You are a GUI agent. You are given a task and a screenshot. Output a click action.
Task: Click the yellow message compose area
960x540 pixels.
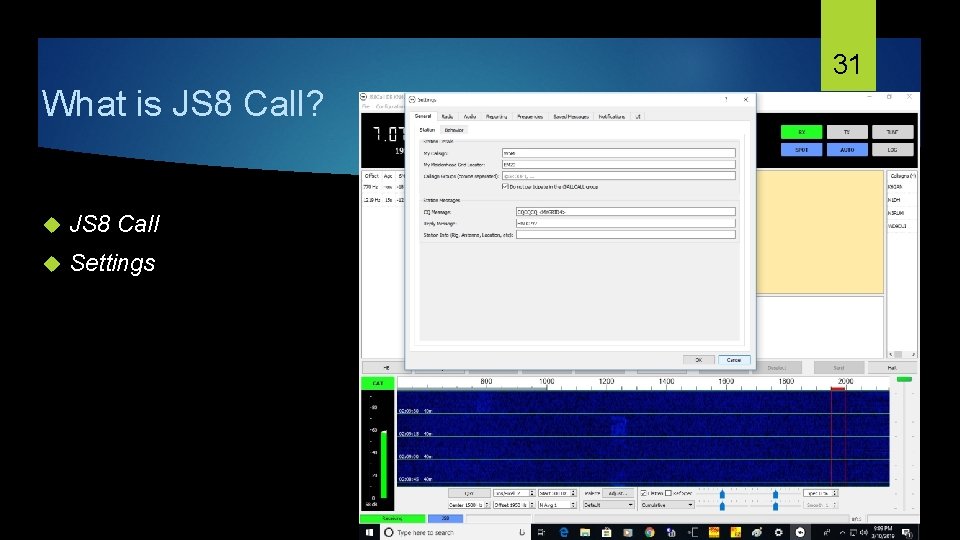click(820, 232)
